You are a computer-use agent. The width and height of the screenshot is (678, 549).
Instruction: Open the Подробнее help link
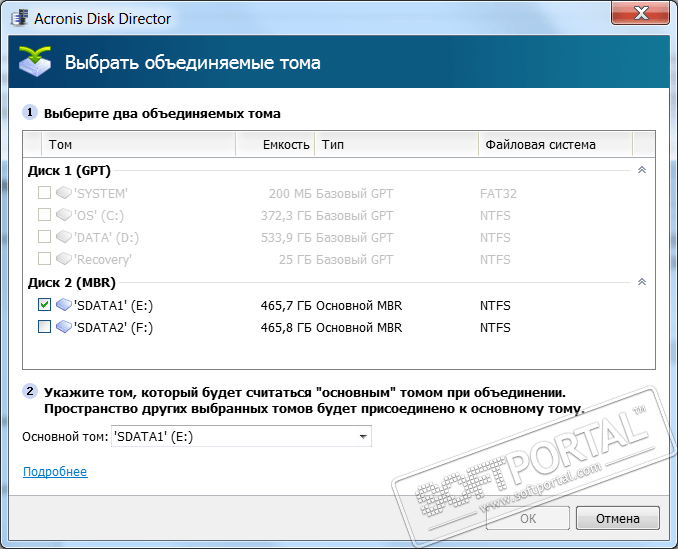tap(55, 472)
